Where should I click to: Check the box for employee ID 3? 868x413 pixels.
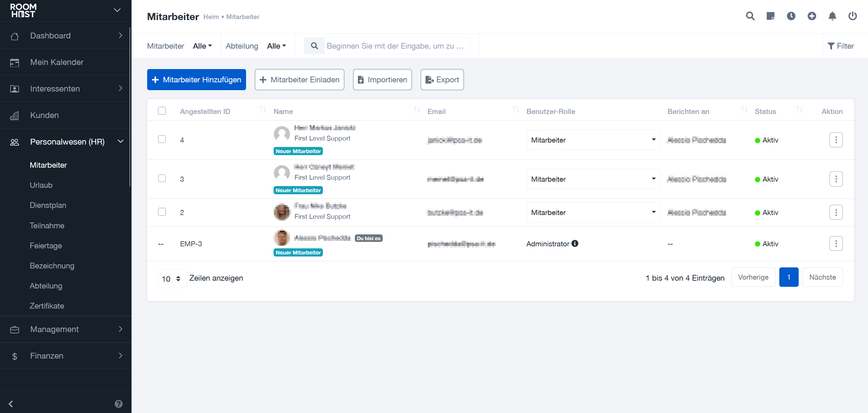[x=162, y=178]
